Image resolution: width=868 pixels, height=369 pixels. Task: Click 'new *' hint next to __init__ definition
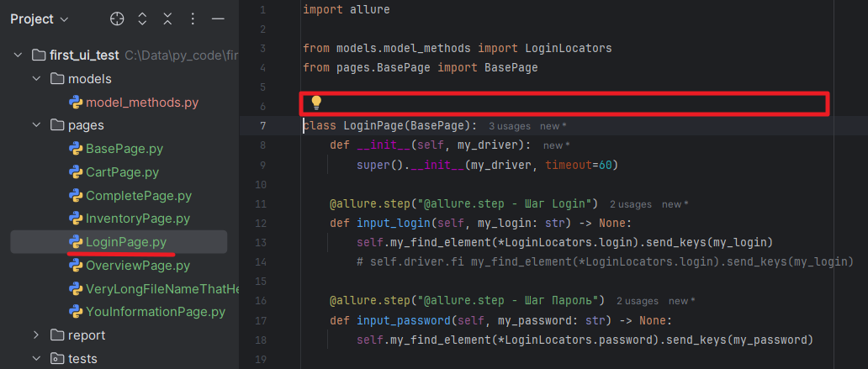click(556, 145)
